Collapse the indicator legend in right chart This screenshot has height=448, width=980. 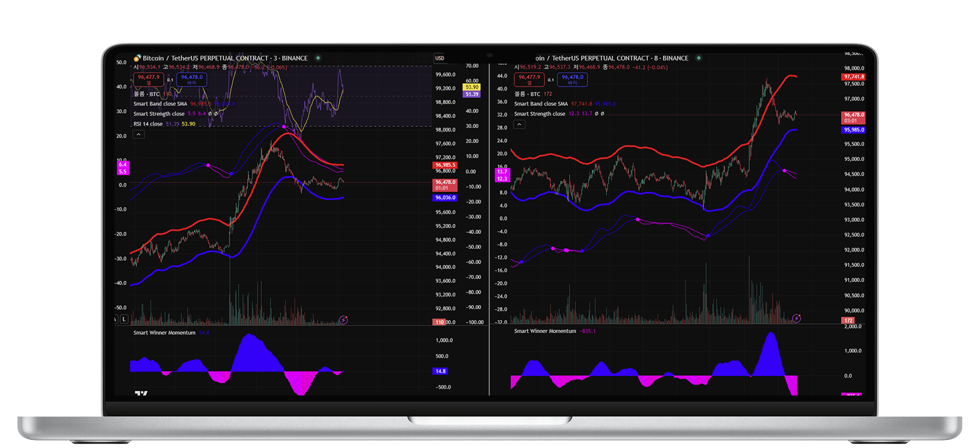(519, 125)
